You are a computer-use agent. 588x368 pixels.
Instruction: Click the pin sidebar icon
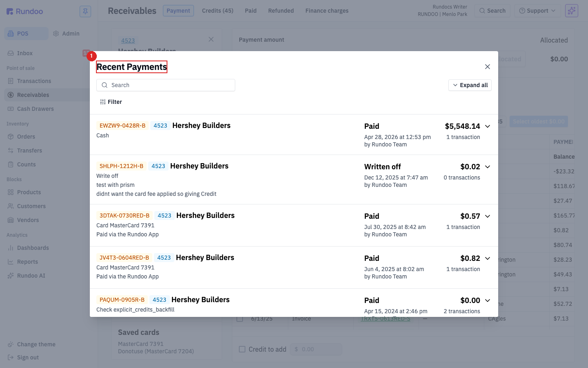[x=85, y=11]
